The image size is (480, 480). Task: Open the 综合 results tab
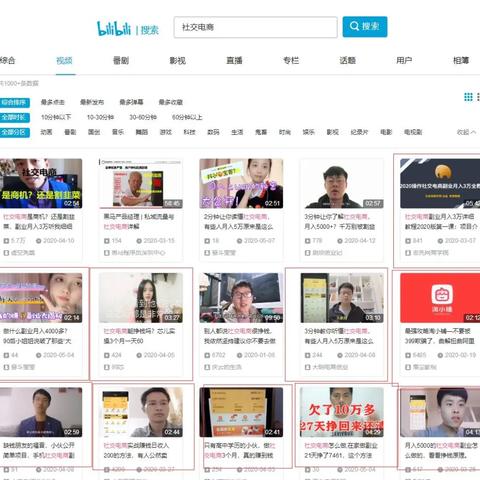pos(7,60)
